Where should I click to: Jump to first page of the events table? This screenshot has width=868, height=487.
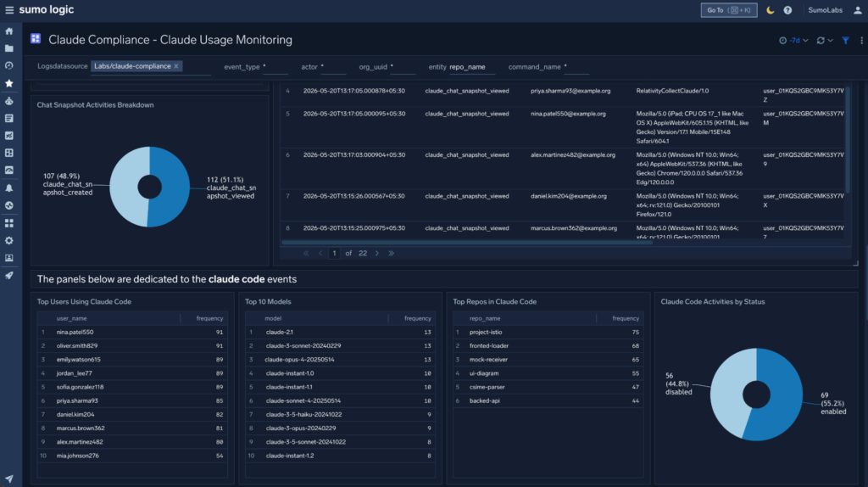tap(305, 253)
